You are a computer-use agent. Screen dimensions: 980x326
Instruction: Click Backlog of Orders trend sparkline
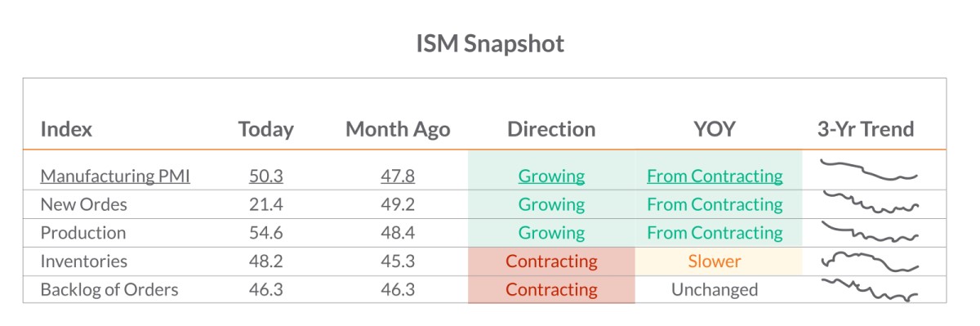tap(869, 290)
